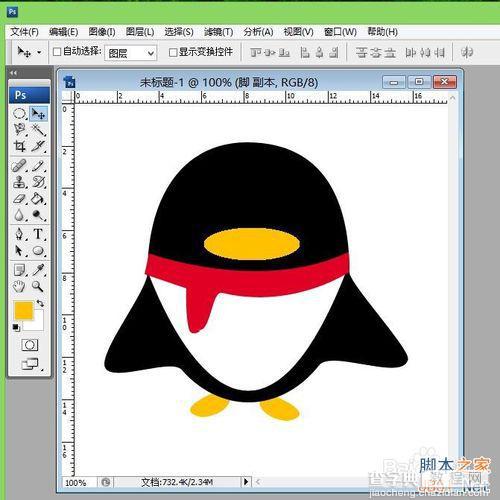The width and height of the screenshot is (500, 500).
Task: Open the 图像(I) menu
Action: click(x=102, y=32)
